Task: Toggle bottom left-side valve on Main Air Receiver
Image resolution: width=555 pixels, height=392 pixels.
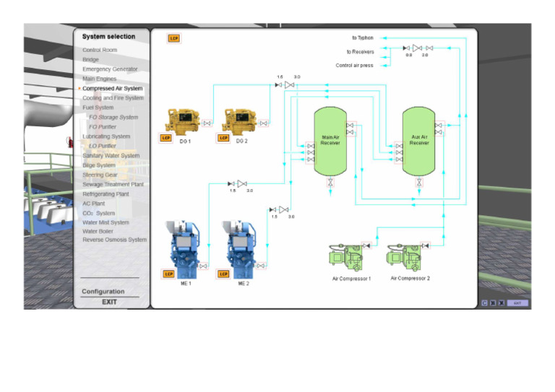Action: tap(311, 160)
